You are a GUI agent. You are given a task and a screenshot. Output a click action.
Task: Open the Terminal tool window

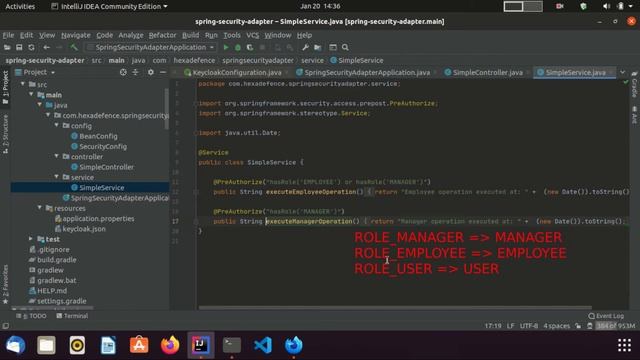(x=72, y=316)
